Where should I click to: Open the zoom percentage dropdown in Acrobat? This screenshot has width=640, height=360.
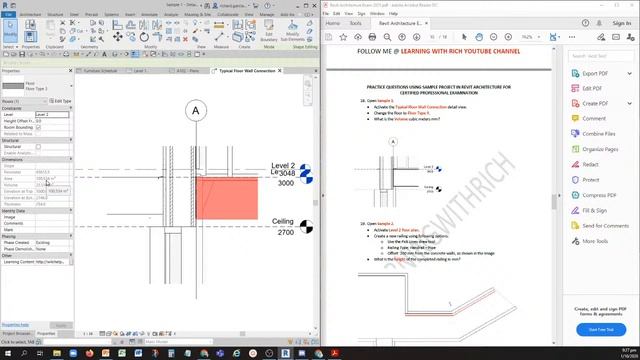tap(539, 37)
